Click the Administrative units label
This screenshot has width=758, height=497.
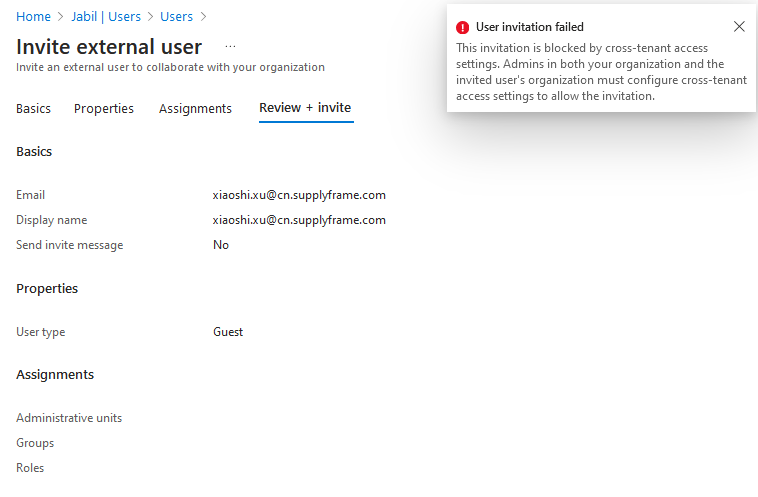[x=69, y=418]
